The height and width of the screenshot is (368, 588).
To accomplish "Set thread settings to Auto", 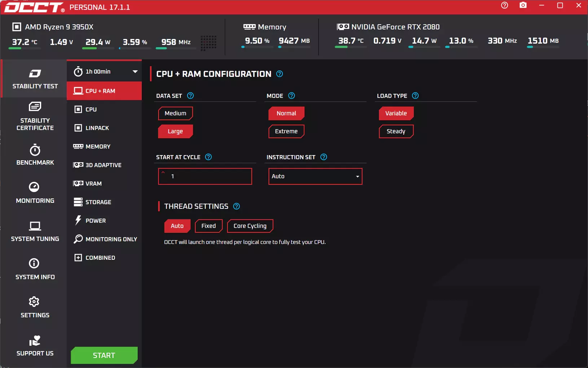I will (x=177, y=226).
